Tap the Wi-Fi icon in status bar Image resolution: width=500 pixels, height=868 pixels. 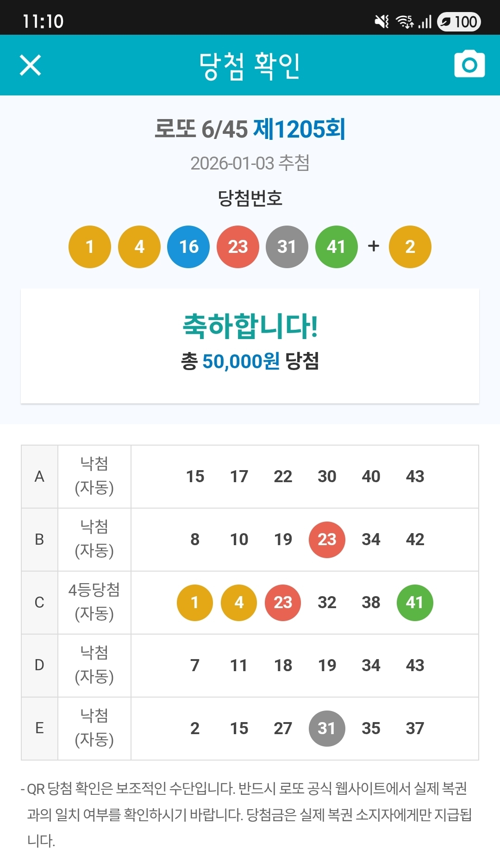click(x=405, y=21)
